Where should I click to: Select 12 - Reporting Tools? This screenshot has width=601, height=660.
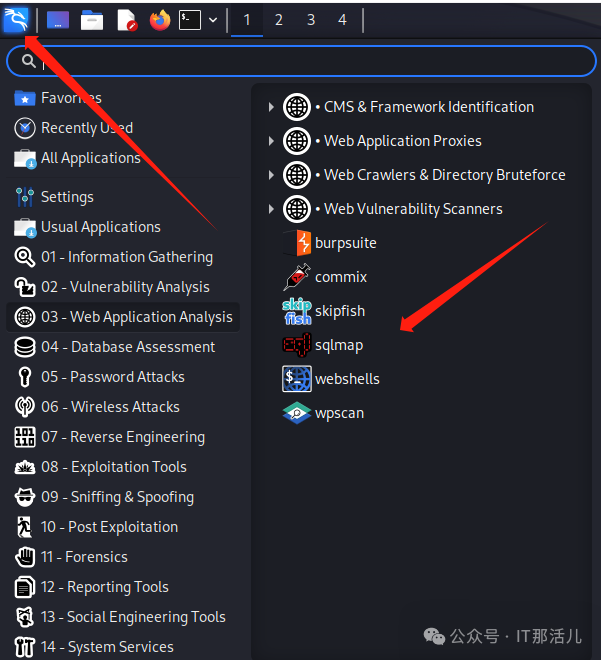click(x=123, y=587)
